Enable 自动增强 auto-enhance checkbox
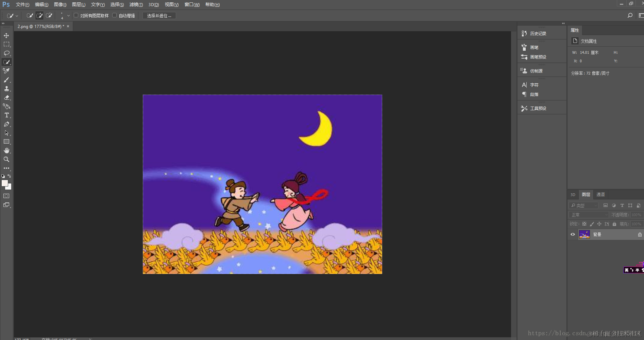This screenshot has width=644, height=340. click(x=115, y=15)
